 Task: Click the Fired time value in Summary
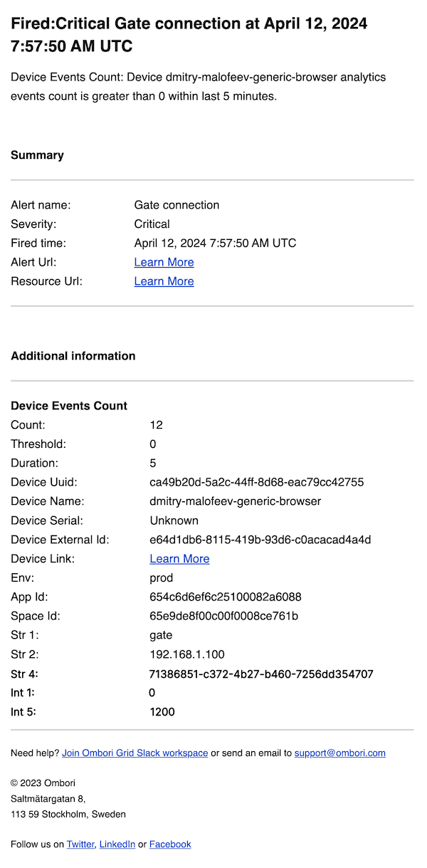coord(215,243)
